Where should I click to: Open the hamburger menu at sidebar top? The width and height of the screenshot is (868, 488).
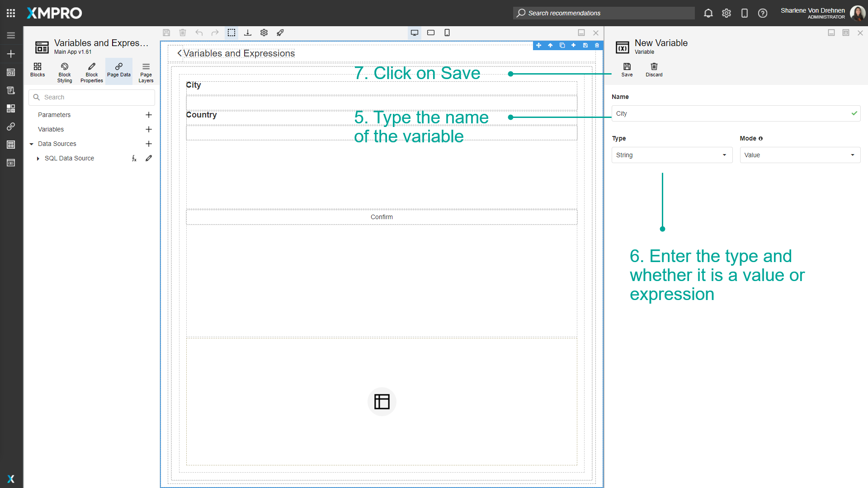[x=11, y=35]
